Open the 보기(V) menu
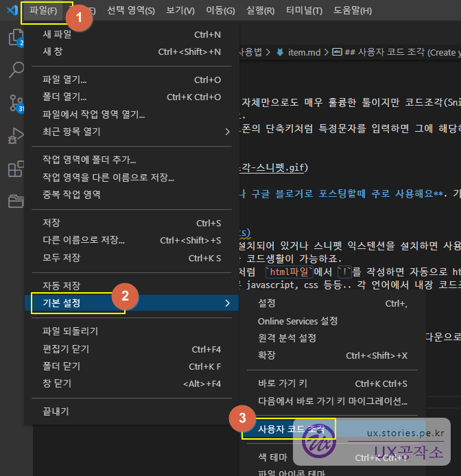 (x=180, y=10)
